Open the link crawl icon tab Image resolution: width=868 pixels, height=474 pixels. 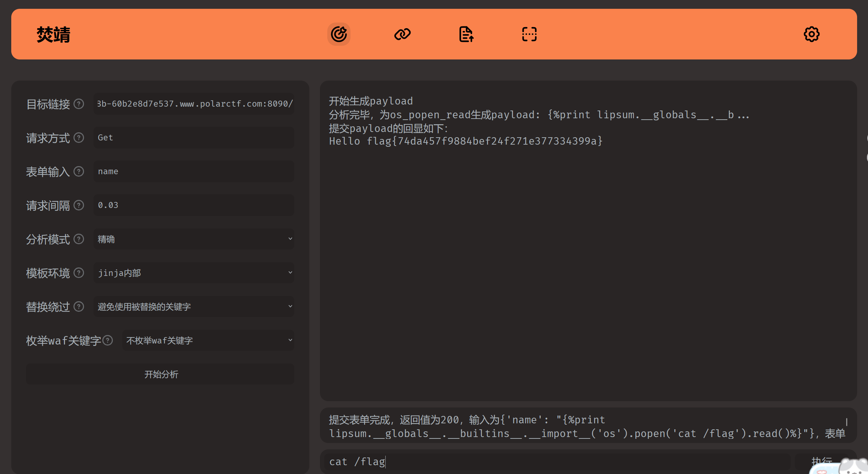click(402, 34)
